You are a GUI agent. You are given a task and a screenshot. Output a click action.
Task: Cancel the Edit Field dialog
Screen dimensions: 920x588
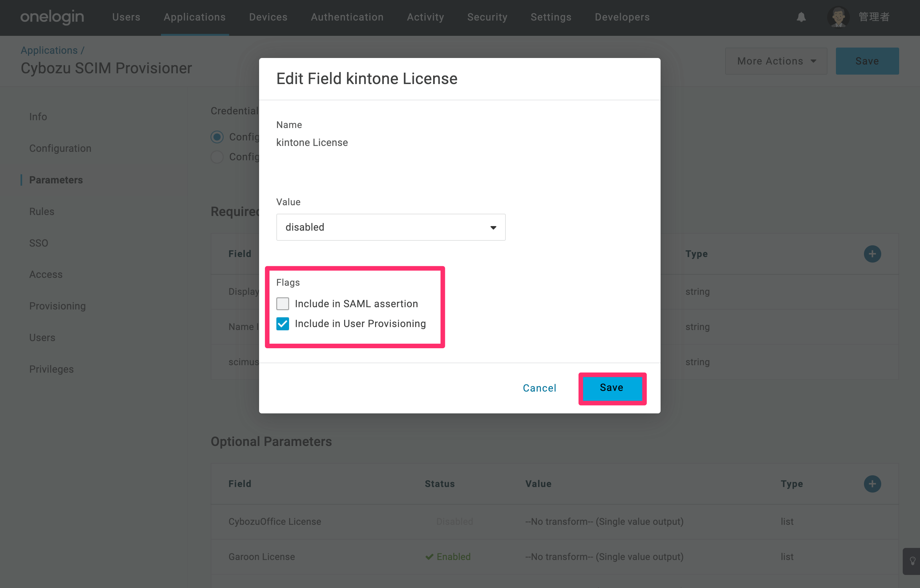[x=539, y=388]
